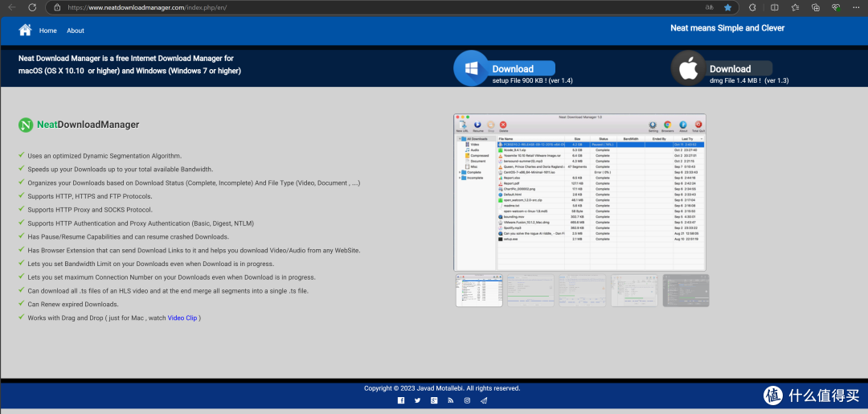868x414 pixels.
Task: Click the Status column header
Action: pyautogui.click(x=604, y=139)
